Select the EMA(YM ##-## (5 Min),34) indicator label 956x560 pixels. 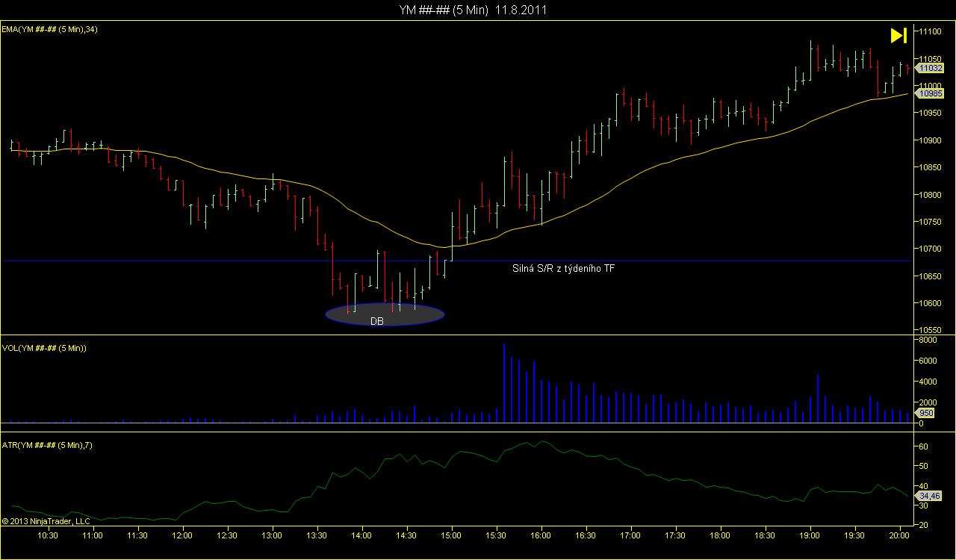point(50,29)
